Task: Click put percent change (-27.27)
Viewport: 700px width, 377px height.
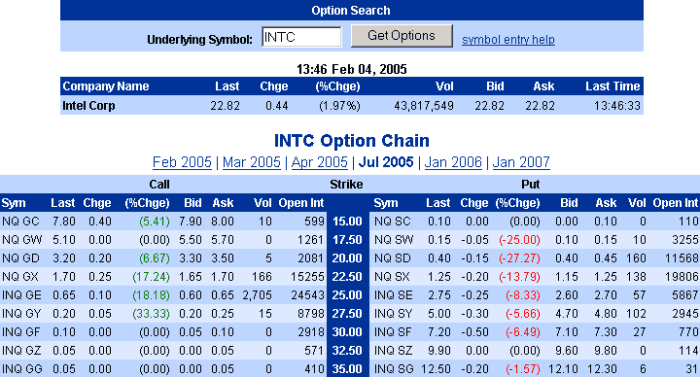Action: [520, 258]
